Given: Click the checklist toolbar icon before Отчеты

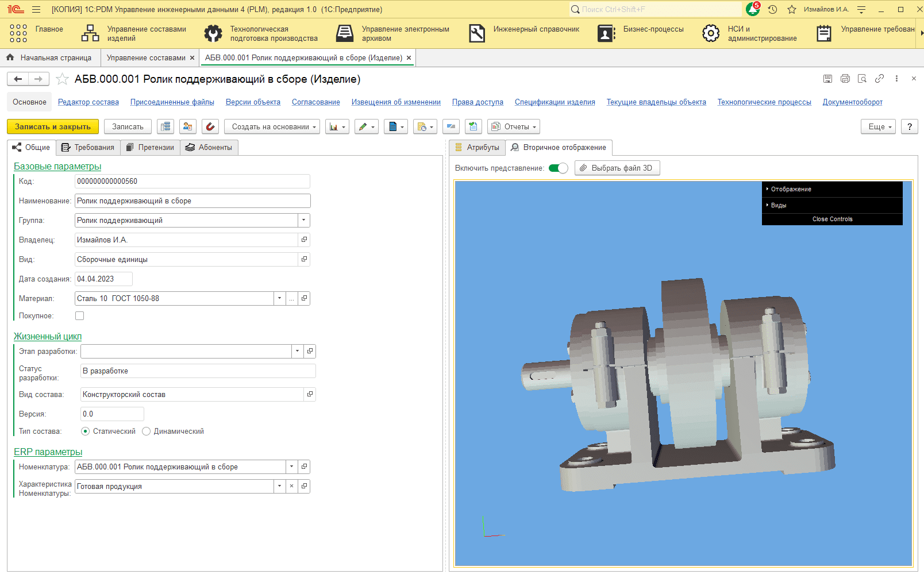Looking at the screenshot, I should tap(473, 126).
